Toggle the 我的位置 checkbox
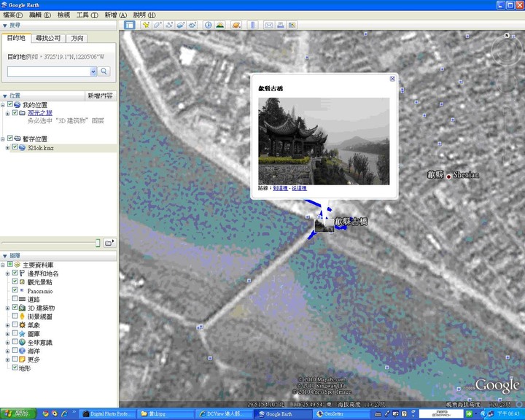Viewport: 525px width, 420px height. [10, 104]
